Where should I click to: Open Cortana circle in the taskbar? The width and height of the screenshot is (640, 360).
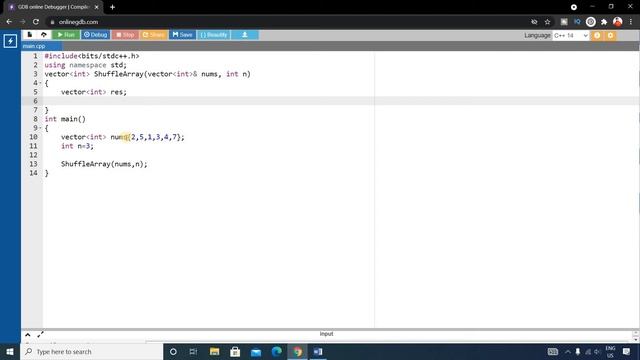click(x=173, y=351)
